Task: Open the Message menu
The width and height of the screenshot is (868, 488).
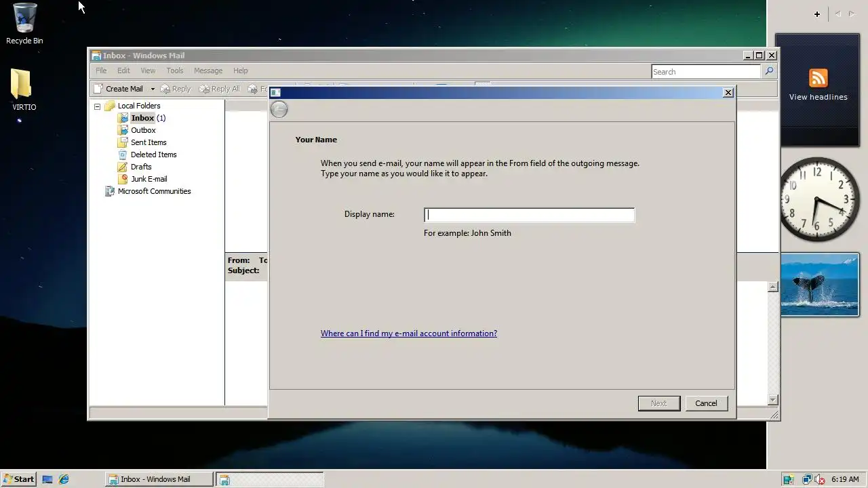Action: click(208, 70)
